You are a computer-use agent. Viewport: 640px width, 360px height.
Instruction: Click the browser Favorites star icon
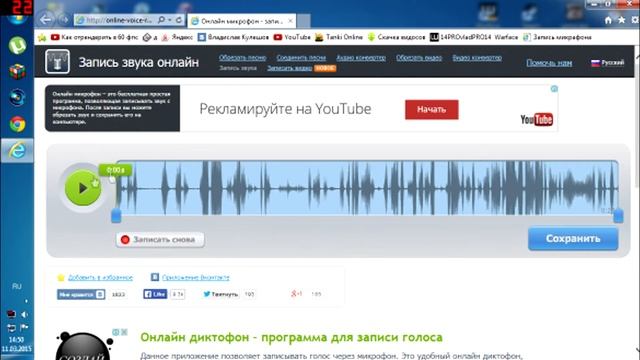pyautogui.click(x=622, y=20)
